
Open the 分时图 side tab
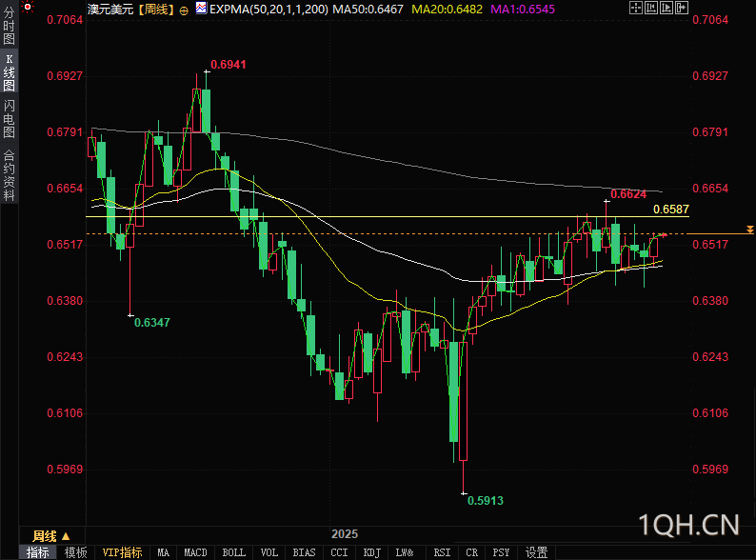click(x=9, y=26)
